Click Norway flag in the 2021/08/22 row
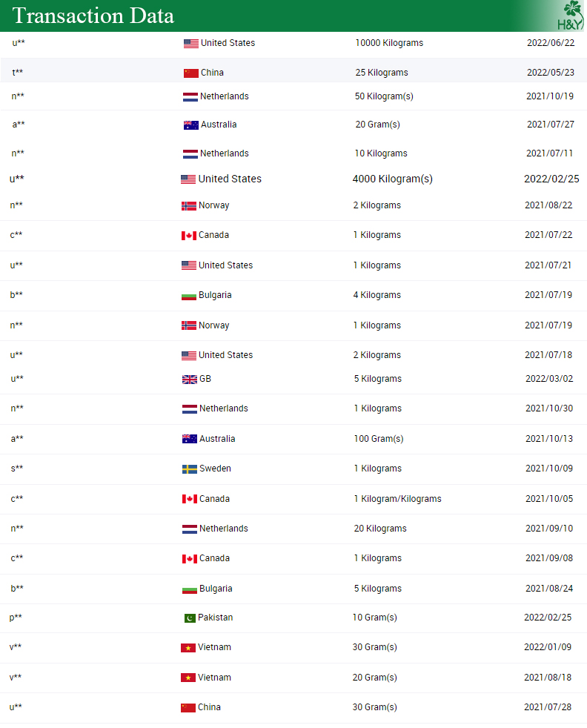587x728 pixels. click(x=189, y=206)
